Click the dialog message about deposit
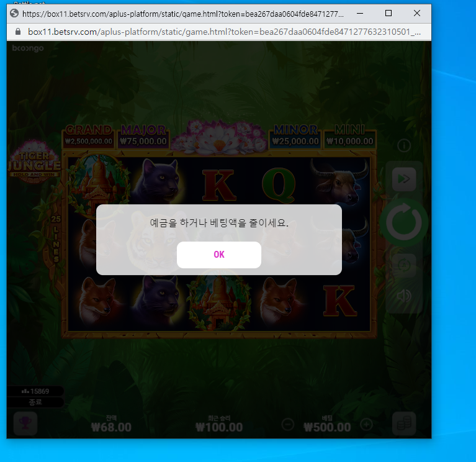This screenshot has width=476, height=462. click(x=219, y=223)
